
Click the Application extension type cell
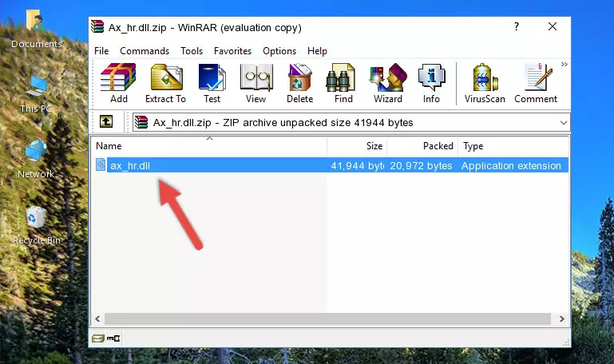pyautogui.click(x=511, y=165)
